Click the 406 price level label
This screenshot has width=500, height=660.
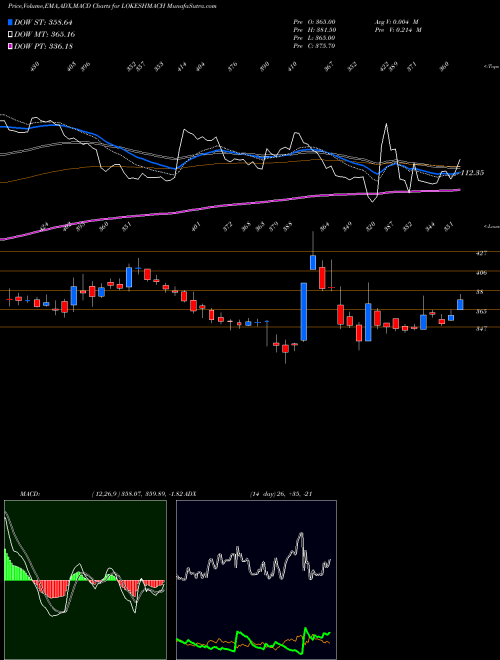[482, 273]
